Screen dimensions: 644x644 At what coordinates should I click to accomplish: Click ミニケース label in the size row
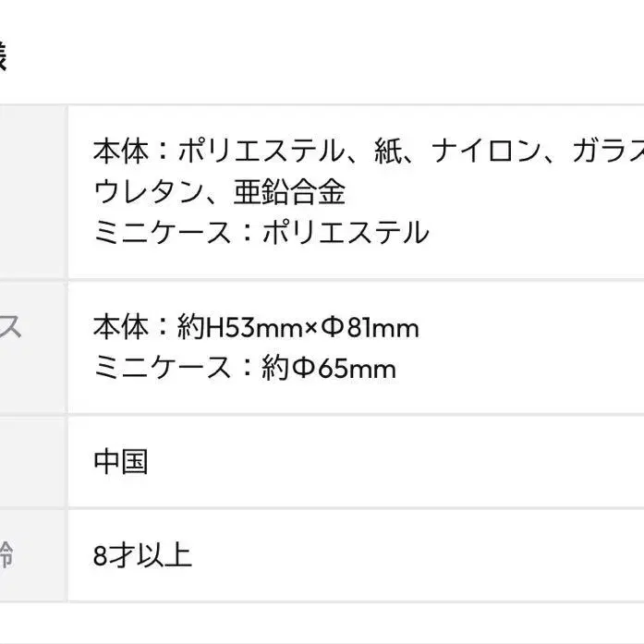(163, 367)
